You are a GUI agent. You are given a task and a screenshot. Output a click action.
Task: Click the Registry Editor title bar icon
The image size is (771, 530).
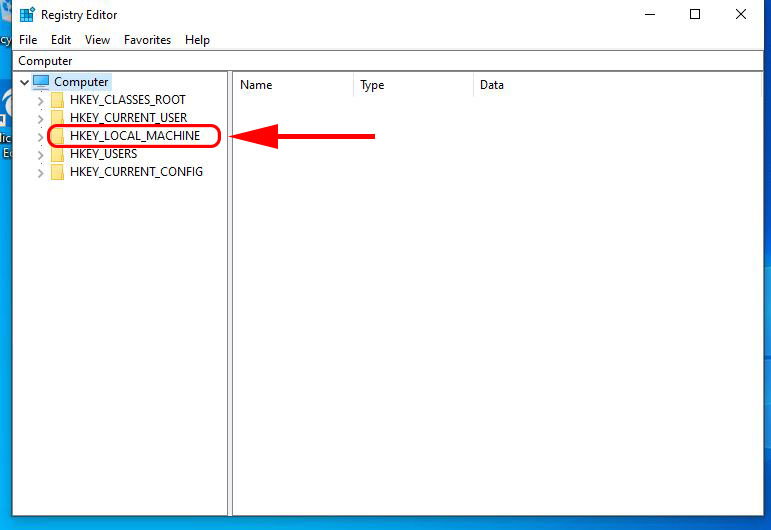click(x=27, y=15)
